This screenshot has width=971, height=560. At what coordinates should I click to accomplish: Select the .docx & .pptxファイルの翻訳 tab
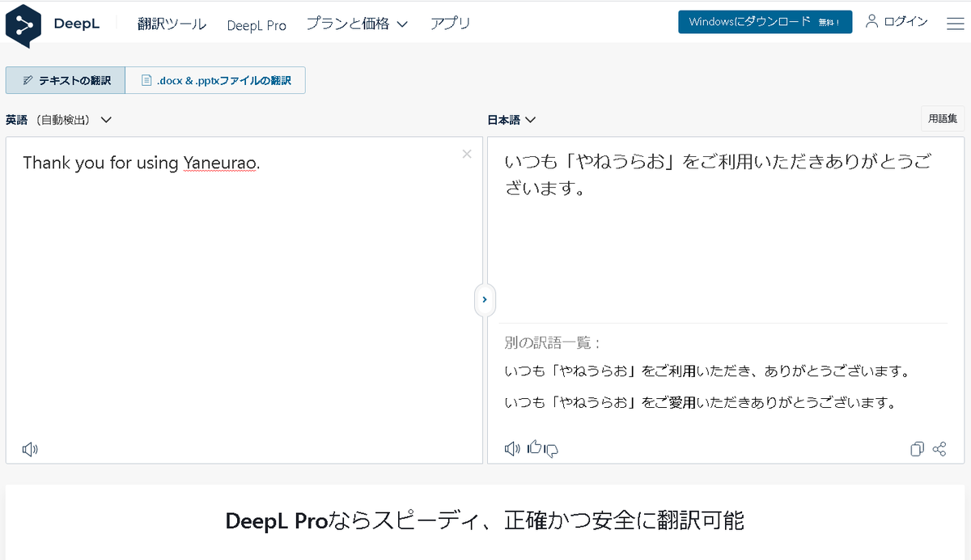click(215, 80)
